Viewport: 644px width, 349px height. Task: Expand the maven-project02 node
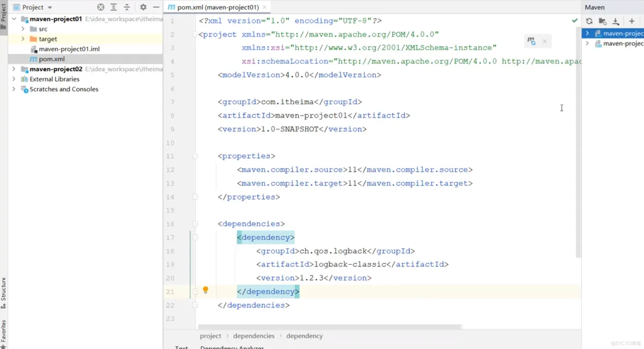click(14, 68)
